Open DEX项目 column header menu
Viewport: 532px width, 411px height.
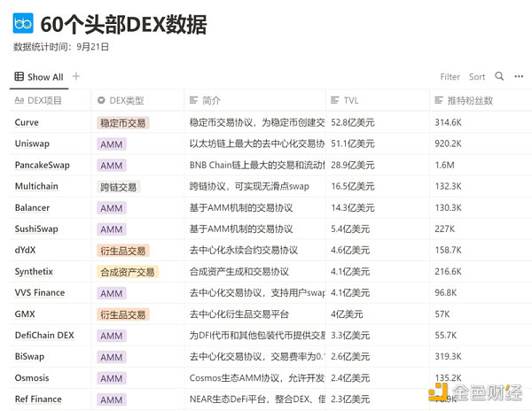click(x=51, y=100)
